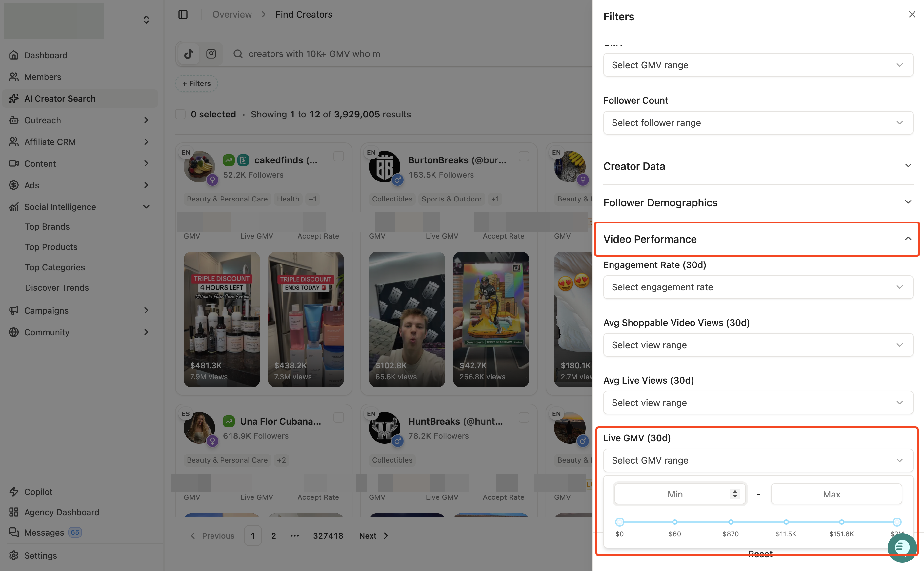Click the Settings gear icon
This screenshot has height=571, width=924.
click(14, 556)
